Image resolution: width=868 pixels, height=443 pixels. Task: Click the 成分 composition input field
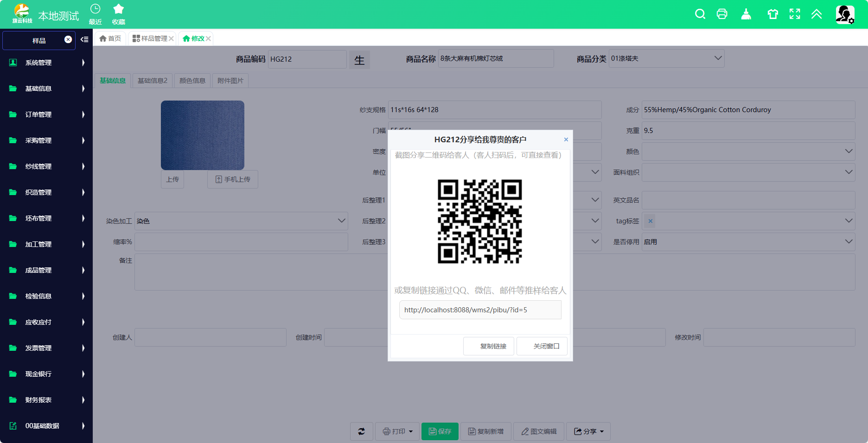pos(748,110)
